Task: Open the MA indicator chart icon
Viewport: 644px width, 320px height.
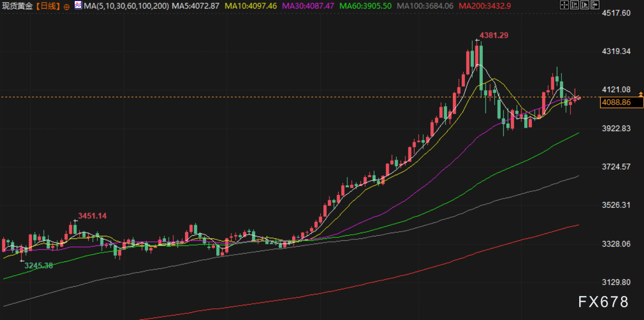Action: [x=78, y=6]
